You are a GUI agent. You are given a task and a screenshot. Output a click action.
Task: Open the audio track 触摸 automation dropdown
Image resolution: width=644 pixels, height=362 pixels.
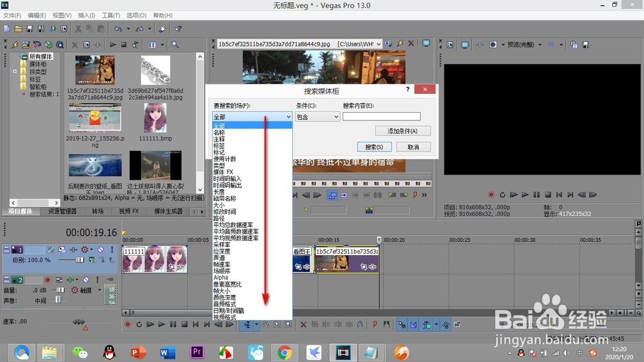coord(99,290)
